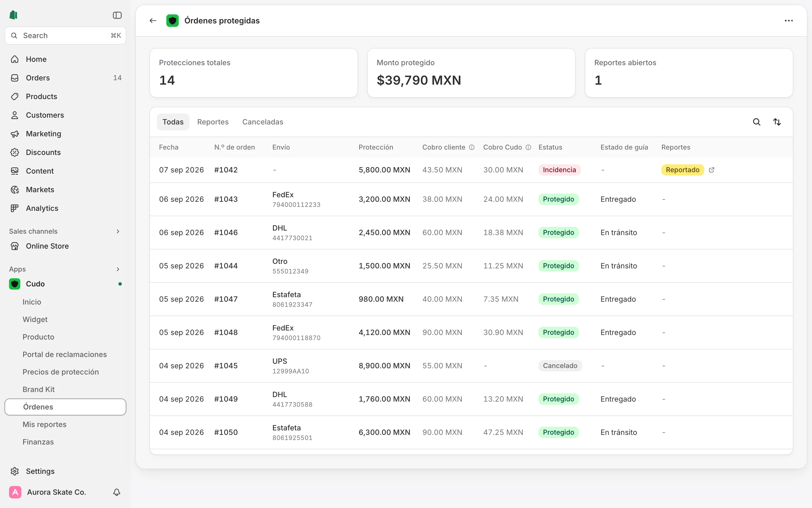This screenshot has width=812, height=508.
Task: Open Portal de reclamaciones submenu item
Action: click(65, 354)
